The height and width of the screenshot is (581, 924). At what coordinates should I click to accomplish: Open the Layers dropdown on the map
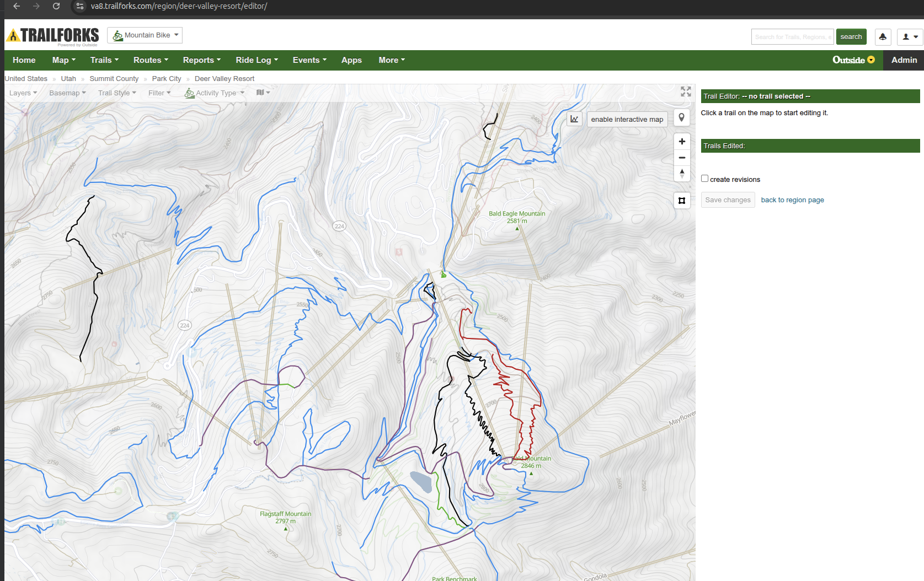point(23,93)
